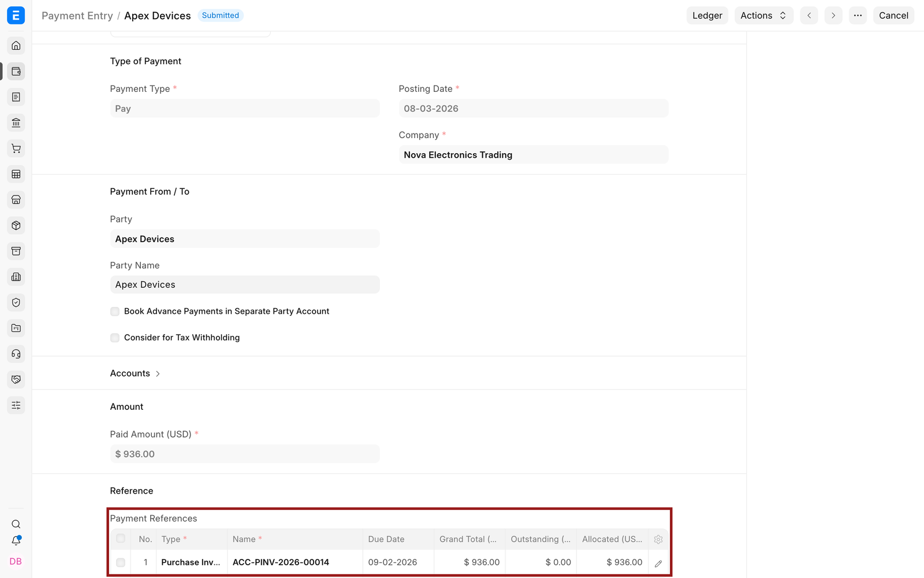
Task: Open the storefront (Selling) sidebar icon
Action: tap(16, 200)
